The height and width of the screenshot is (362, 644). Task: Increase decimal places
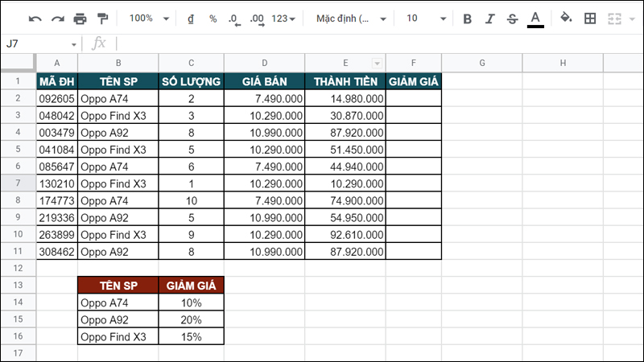pos(257,19)
